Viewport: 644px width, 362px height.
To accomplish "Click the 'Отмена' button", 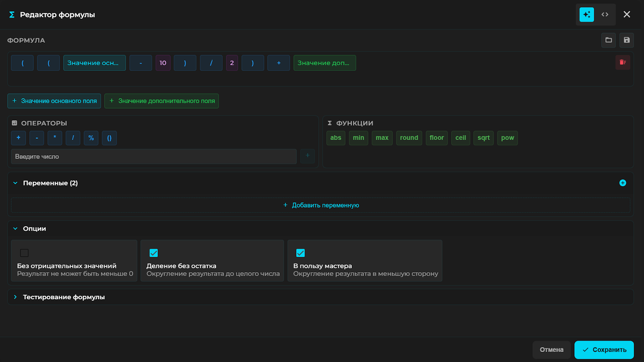I will click(x=552, y=350).
